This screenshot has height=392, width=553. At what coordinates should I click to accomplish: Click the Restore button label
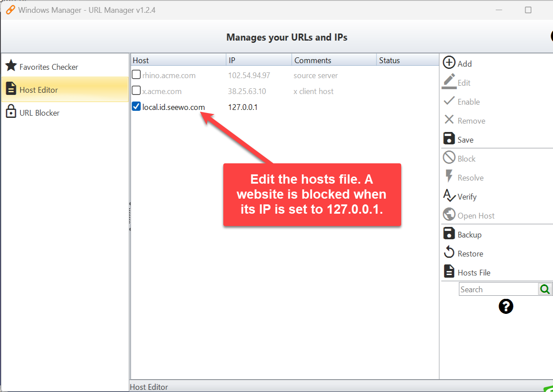point(470,253)
